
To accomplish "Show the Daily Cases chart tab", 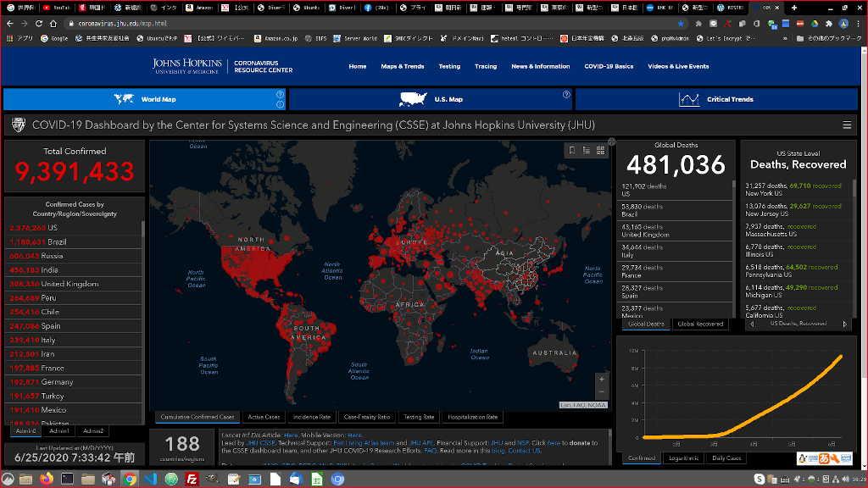I will coord(726,458).
